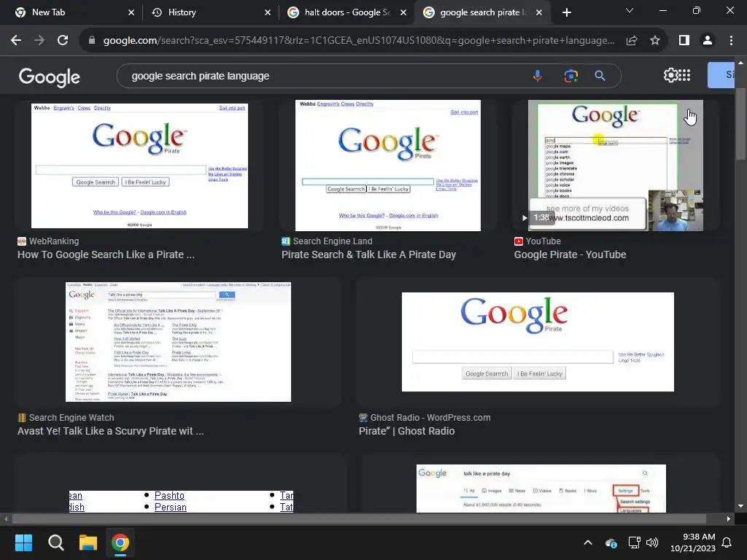This screenshot has height=560, width=747.
Task: Open Windows taskbar search
Action: (x=55, y=542)
